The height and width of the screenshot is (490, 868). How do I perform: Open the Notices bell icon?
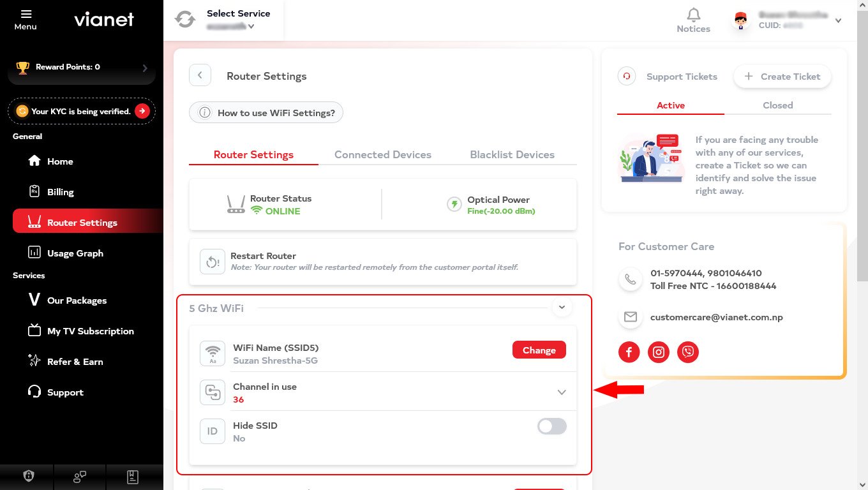click(x=694, y=15)
